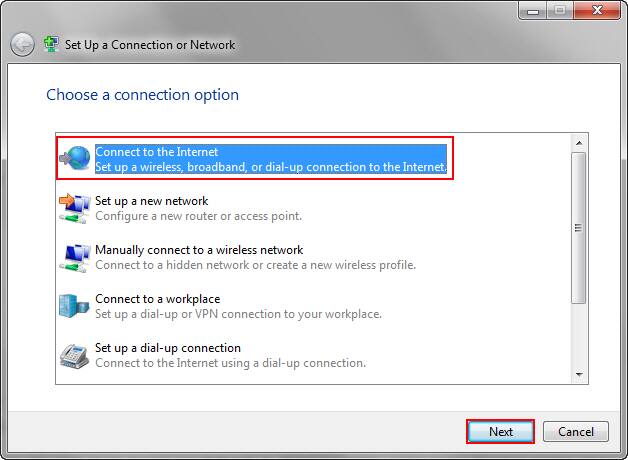628x460 pixels.
Task: Click the network wizard icon in title bar
Action: tap(51, 45)
